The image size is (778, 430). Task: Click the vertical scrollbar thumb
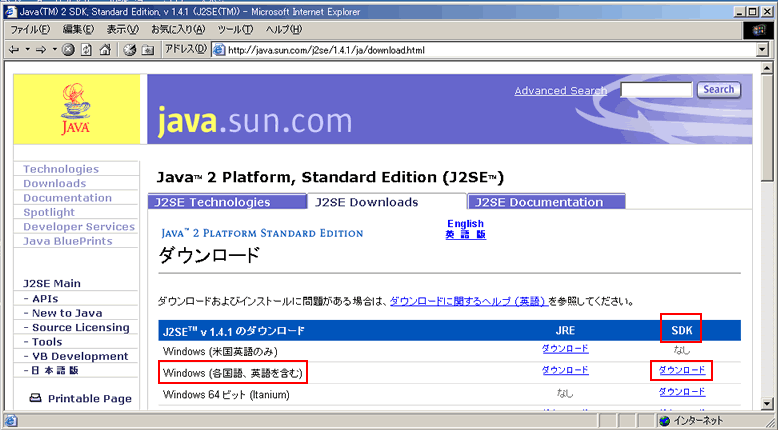pyautogui.click(x=767, y=128)
